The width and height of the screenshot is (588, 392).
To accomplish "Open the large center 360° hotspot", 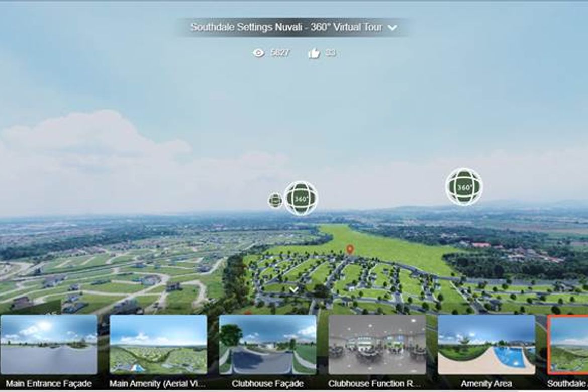I will [x=301, y=198].
